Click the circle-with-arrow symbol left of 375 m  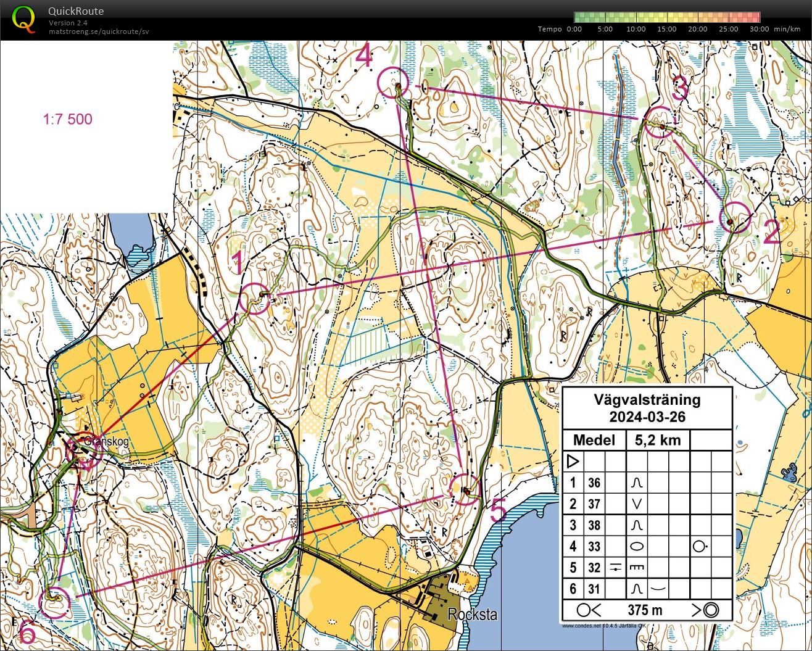[589, 610]
